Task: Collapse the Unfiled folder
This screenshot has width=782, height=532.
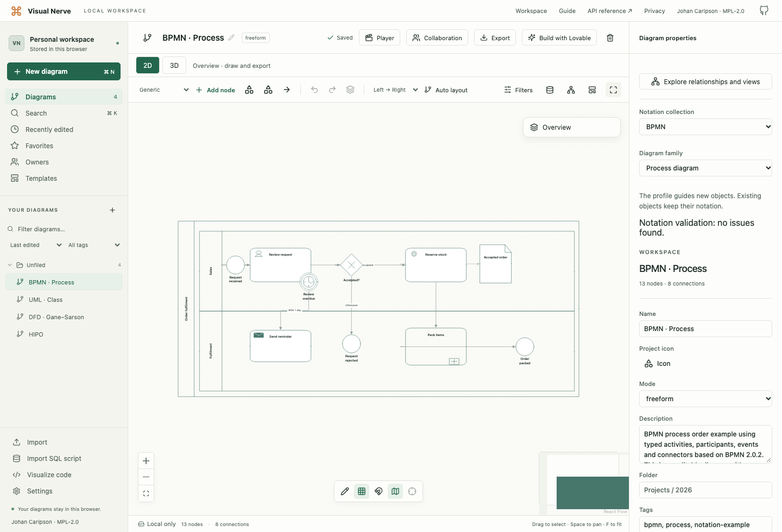Action: [10, 265]
